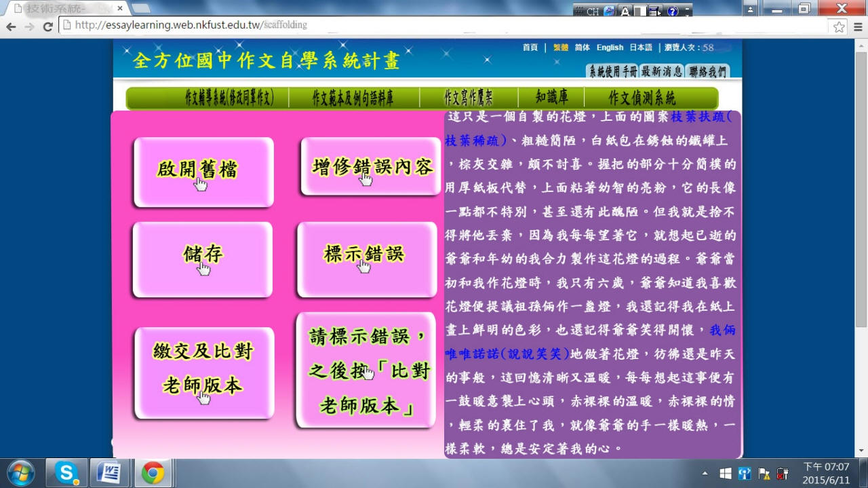Click the page's vertical scrollbar

861,204
